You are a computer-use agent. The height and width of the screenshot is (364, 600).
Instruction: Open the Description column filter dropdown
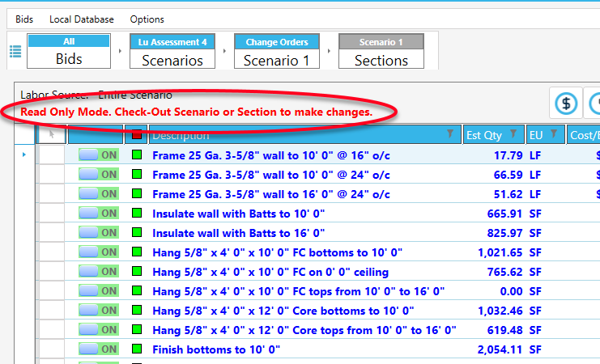click(x=451, y=134)
